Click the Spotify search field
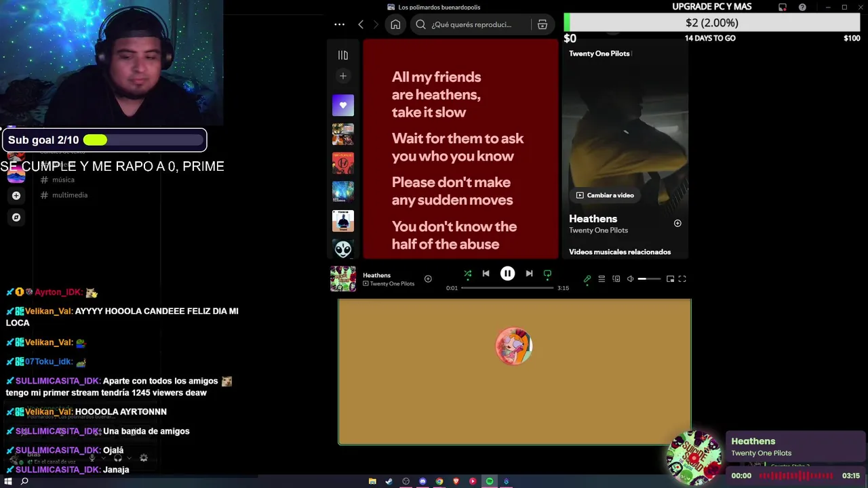868x488 pixels. 473,24
